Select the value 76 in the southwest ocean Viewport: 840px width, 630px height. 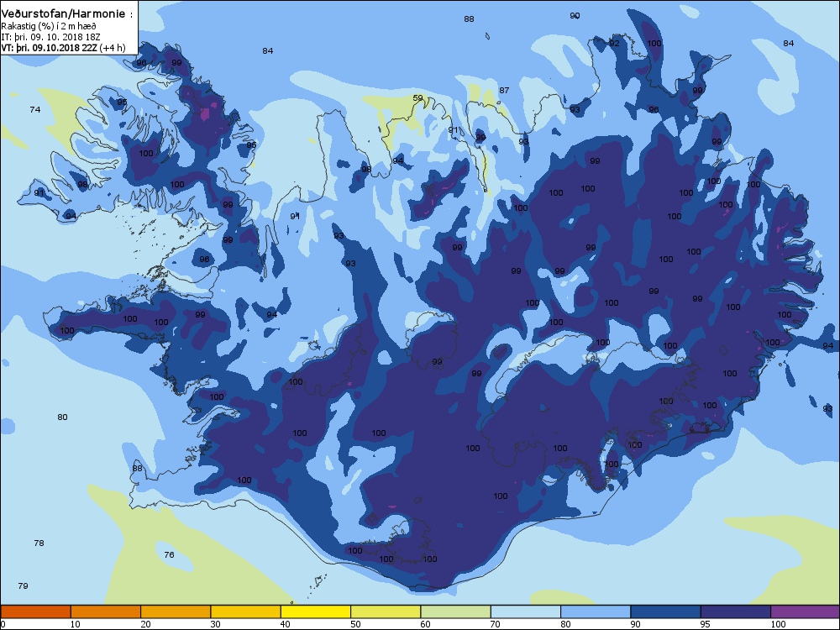click(170, 555)
